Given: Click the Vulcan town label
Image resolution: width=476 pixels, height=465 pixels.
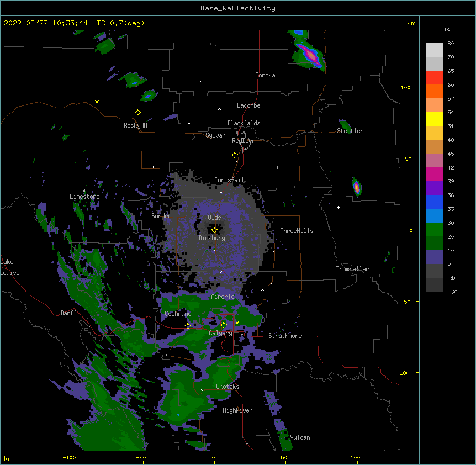Looking at the screenshot, I should 300,437.
